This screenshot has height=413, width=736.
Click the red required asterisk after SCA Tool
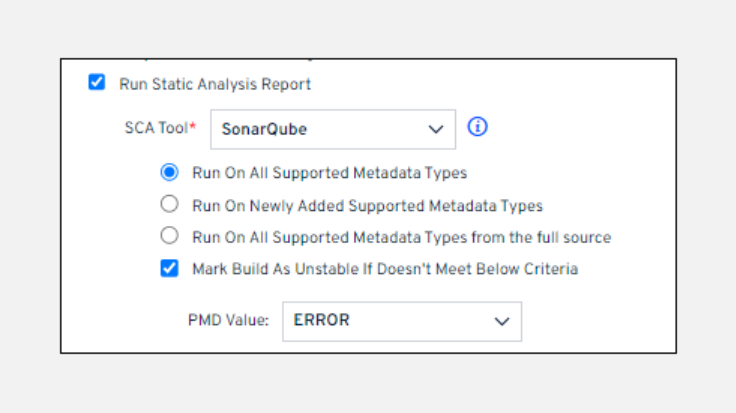point(193,127)
